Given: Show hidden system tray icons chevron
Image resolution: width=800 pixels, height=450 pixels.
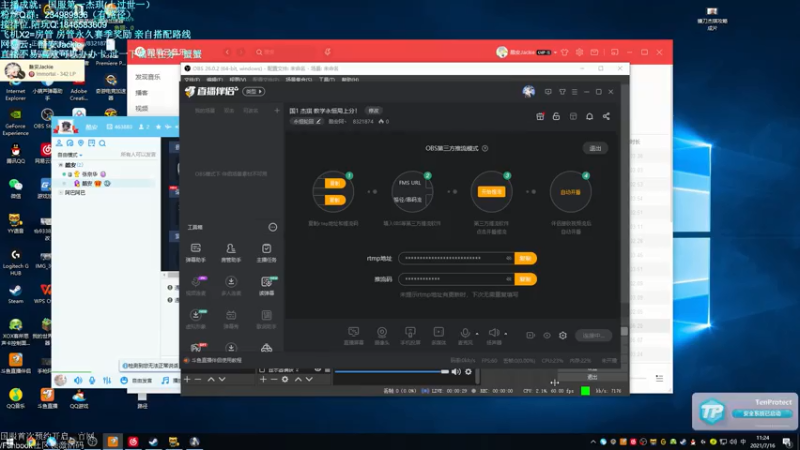Looking at the screenshot, I should 593,442.
